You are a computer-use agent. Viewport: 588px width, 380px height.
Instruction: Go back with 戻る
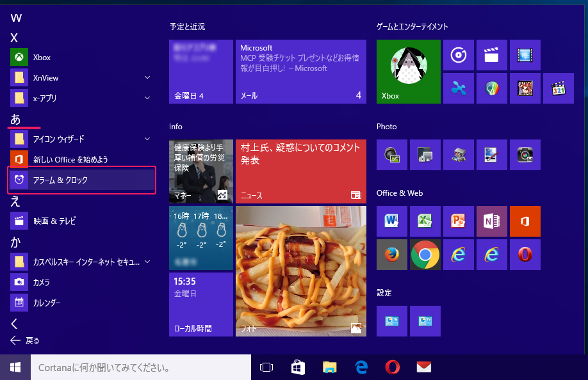25,340
